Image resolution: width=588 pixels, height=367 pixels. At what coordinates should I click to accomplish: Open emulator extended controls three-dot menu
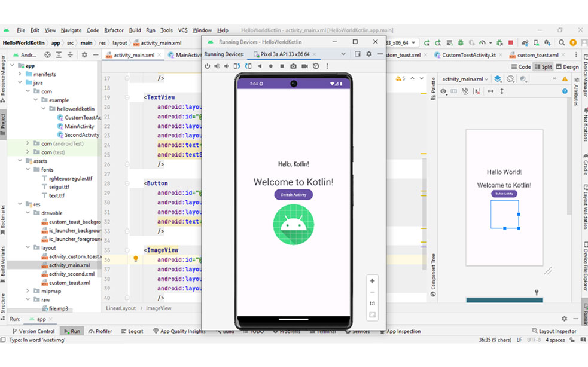coord(327,66)
